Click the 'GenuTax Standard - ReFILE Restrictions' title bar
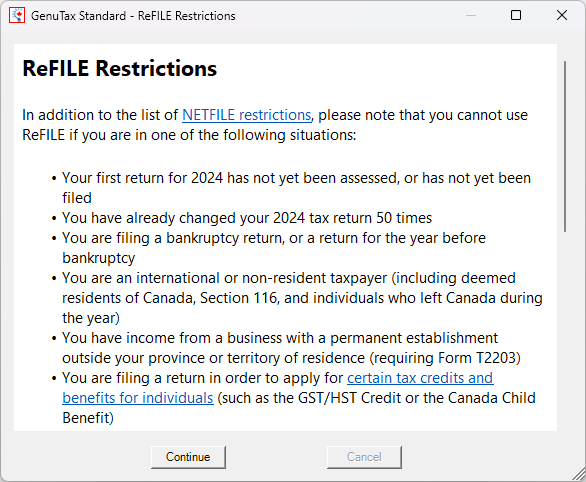Screen dimensions: 586x482 click(x=133, y=16)
